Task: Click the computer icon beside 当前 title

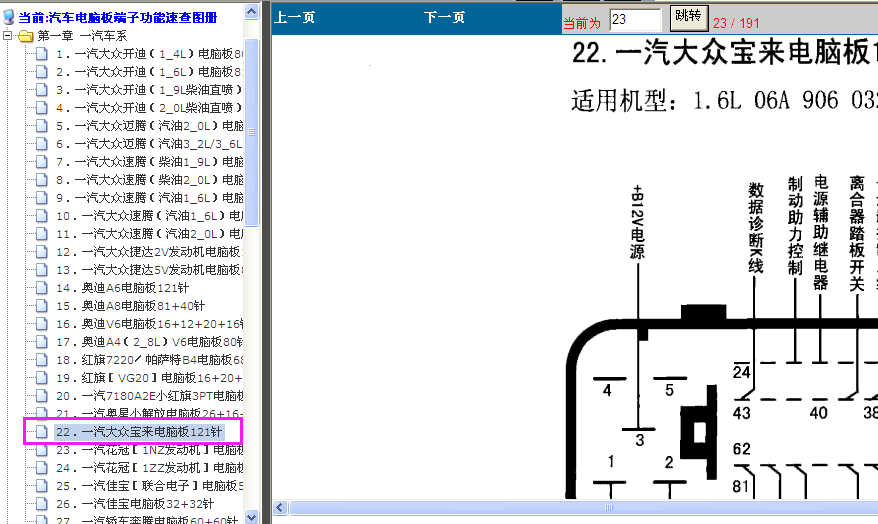Action: click(8, 17)
